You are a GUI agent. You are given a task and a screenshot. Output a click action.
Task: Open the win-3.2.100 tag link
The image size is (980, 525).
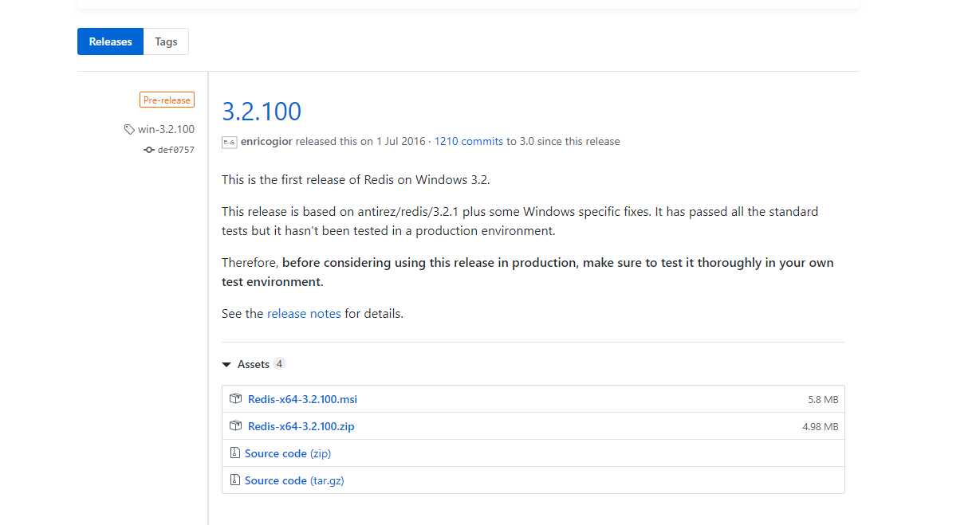166,129
